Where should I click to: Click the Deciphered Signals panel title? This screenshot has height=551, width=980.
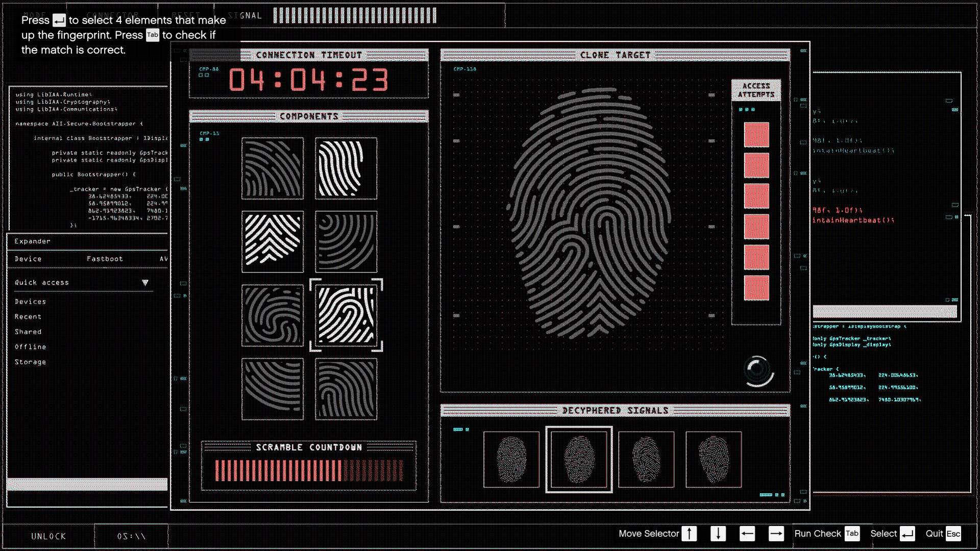[x=615, y=411]
